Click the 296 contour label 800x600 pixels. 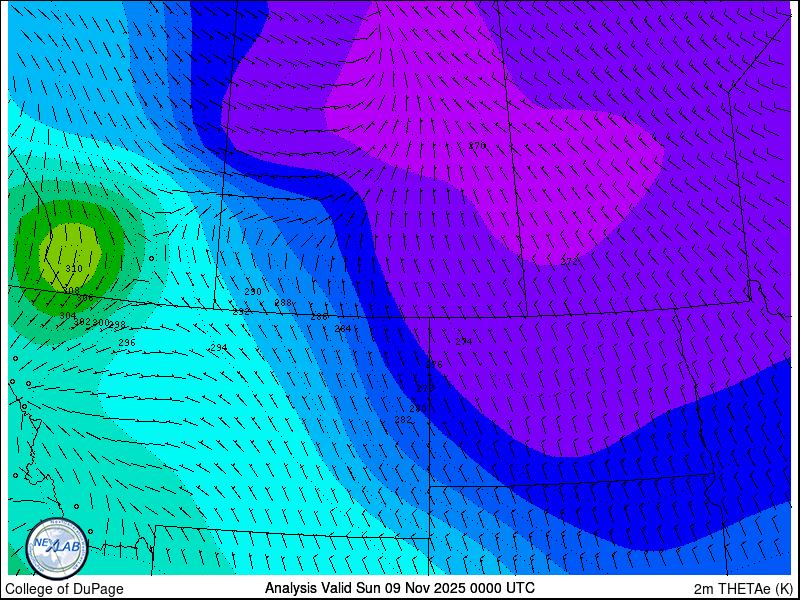coord(127,343)
